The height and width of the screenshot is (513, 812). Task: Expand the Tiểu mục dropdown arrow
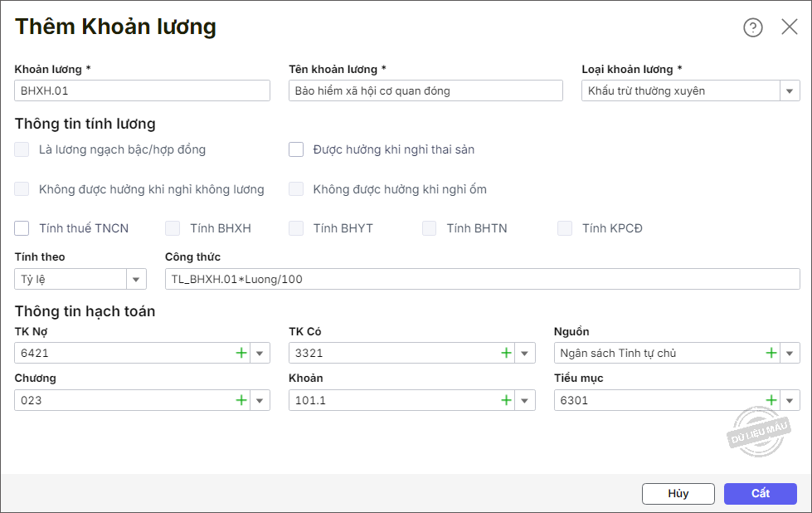(x=790, y=400)
